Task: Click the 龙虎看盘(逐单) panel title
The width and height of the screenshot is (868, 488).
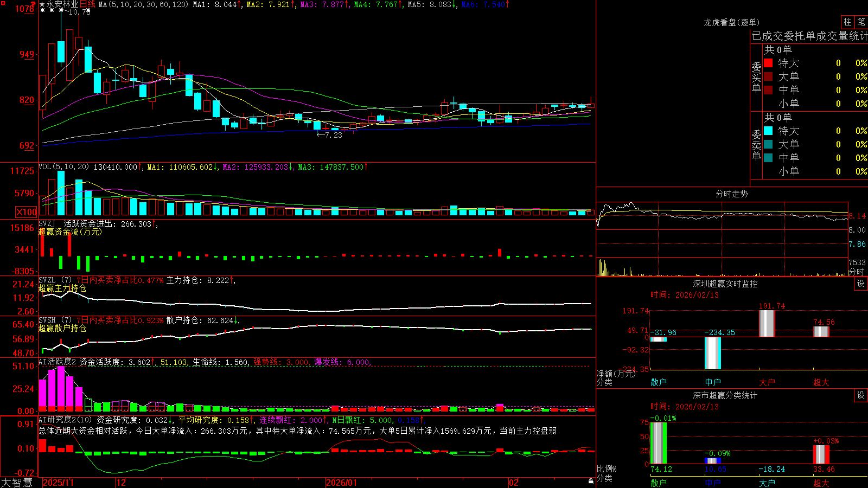Action: (732, 22)
